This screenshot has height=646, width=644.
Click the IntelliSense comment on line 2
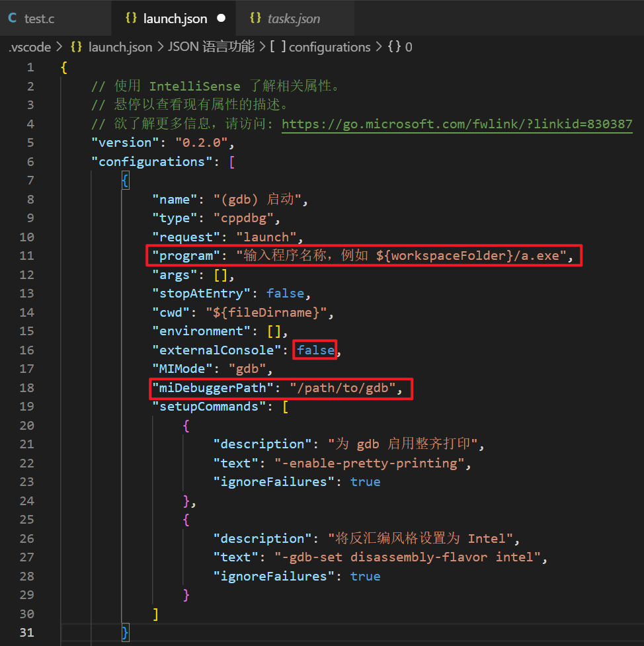(x=215, y=86)
